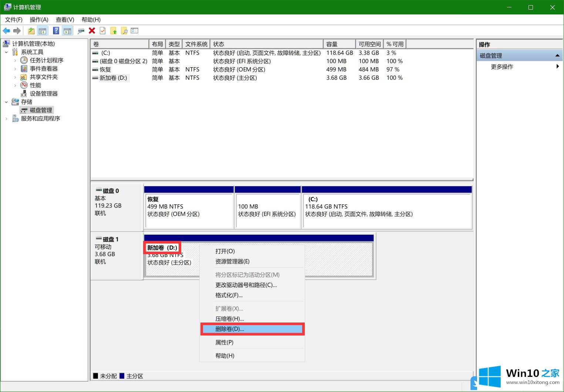Select the 恢复 499 MB partition block
564x392 pixels.
click(x=189, y=207)
